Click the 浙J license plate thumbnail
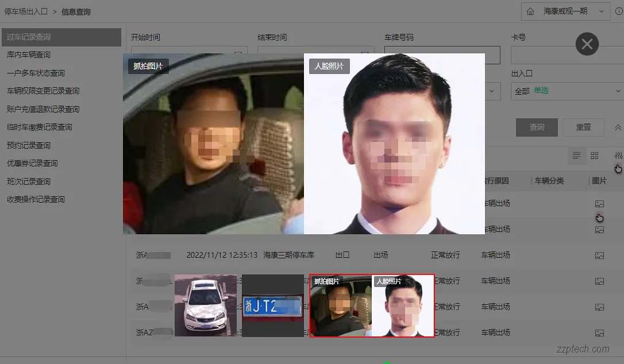Image resolution: width=624 pixels, height=364 pixels. pos(273,307)
